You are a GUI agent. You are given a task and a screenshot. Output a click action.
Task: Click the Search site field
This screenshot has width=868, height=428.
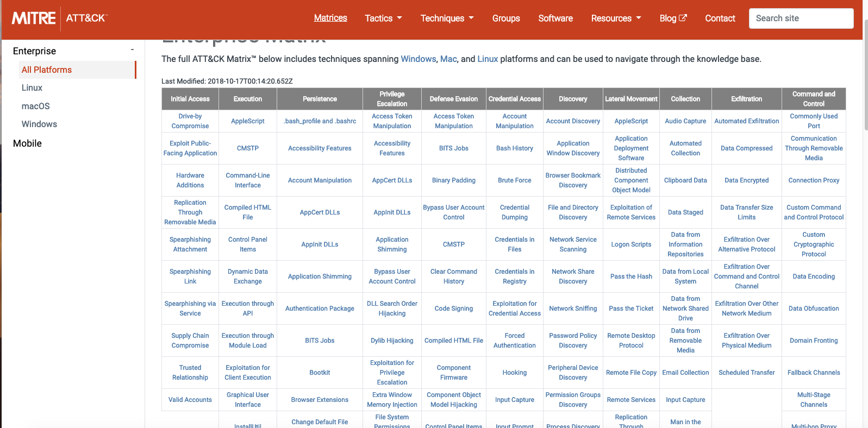coord(801,18)
